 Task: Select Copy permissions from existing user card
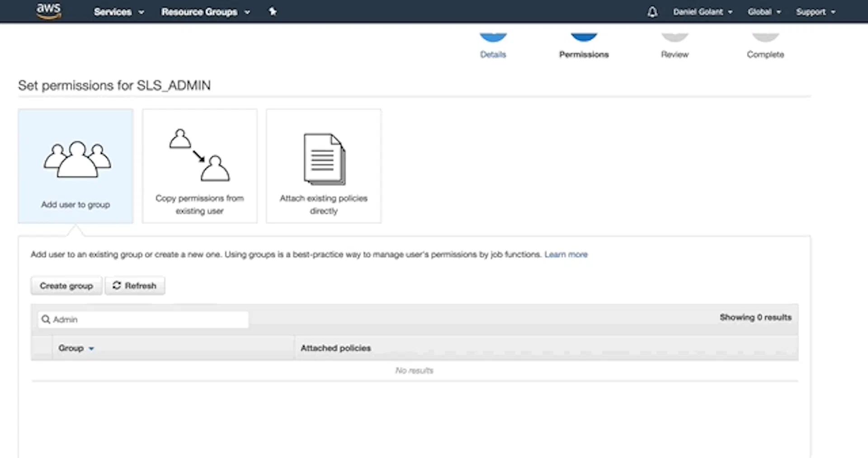pos(200,166)
